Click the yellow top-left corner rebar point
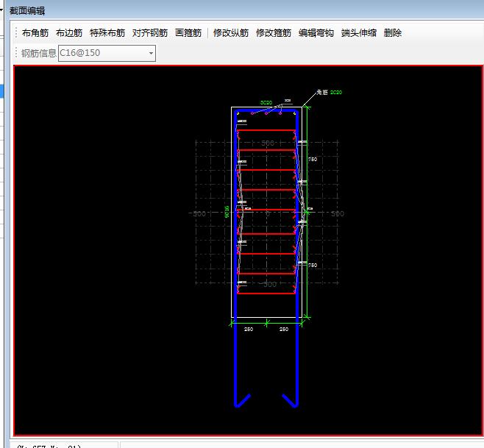Image resolution: width=484 pixels, height=448 pixels. pyautogui.click(x=238, y=113)
